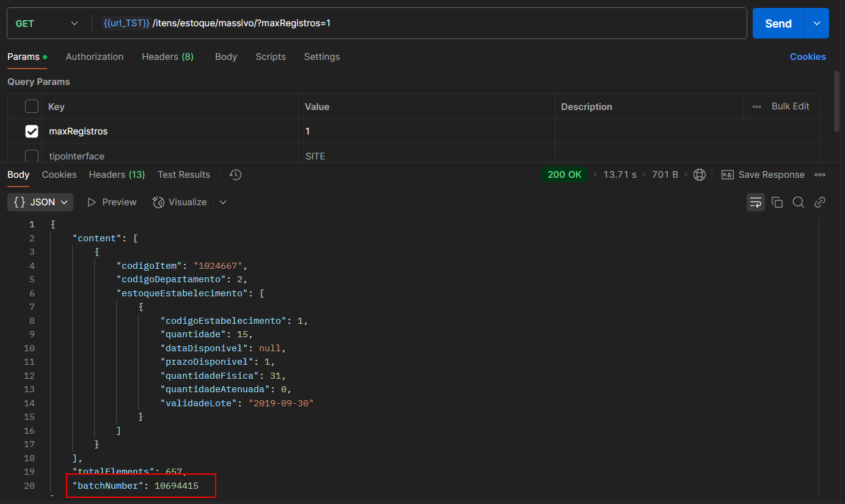Image resolution: width=845 pixels, height=504 pixels.
Task: Search within the response body
Action: pos(798,202)
